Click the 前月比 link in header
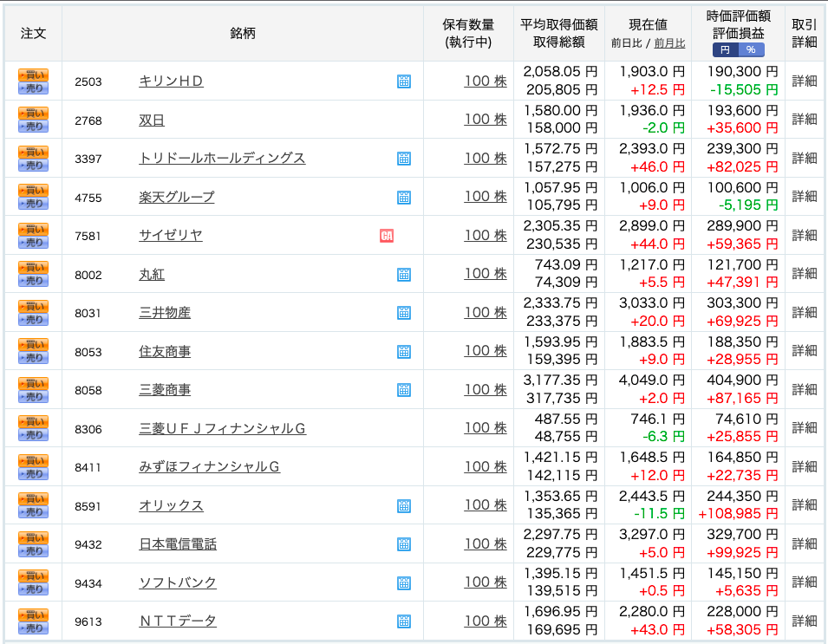The width and height of the screenshot is (828, 644). click(669, 43)
